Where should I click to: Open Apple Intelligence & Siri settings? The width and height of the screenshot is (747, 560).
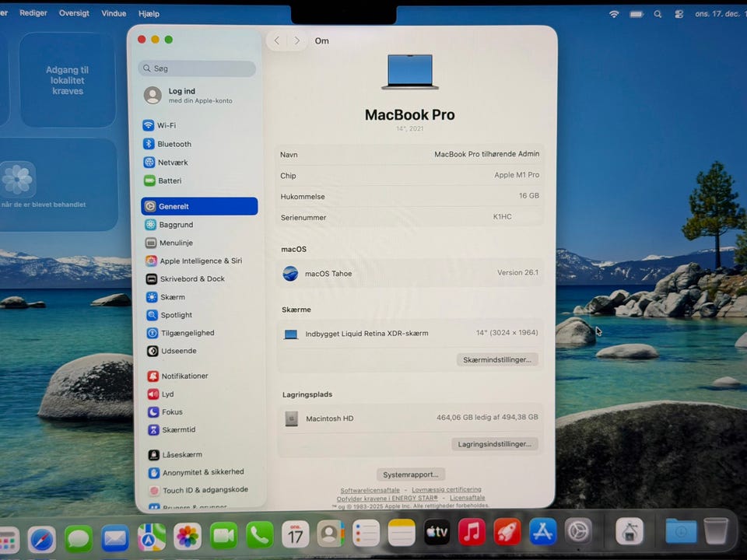[200, 261]
